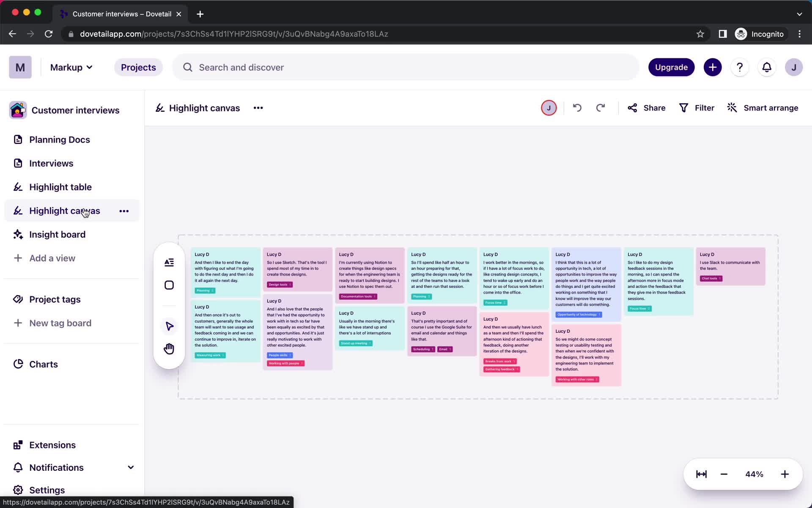Screen dimensions: 812x508
Task: Click the undo arrow icon
Action: (x=577, y=108)
